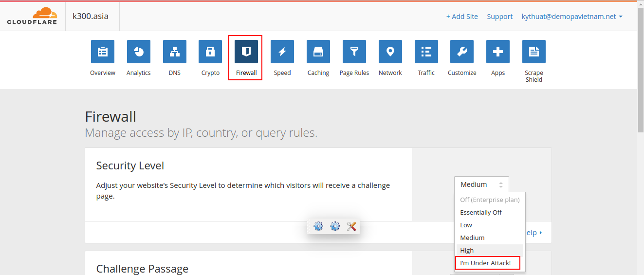
Task: Click the Help link in Security Level card
Action: (x=534, y=233)
